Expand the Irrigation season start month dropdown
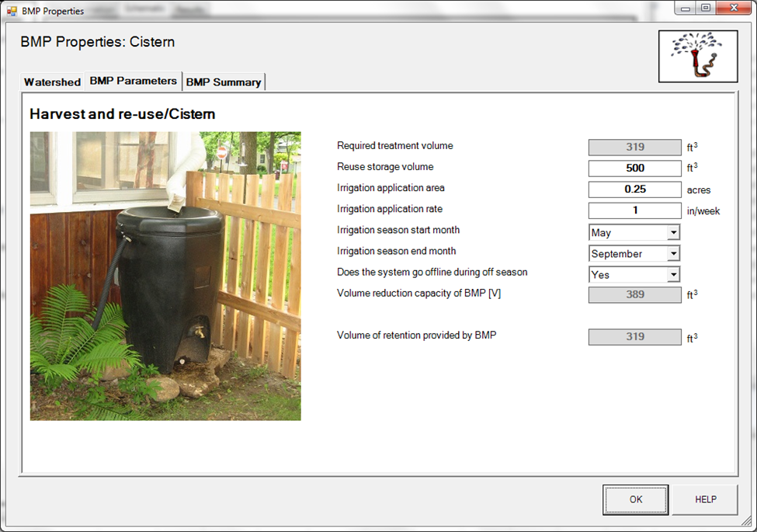This screenshot has height=532, width=757. coord(673,232)
